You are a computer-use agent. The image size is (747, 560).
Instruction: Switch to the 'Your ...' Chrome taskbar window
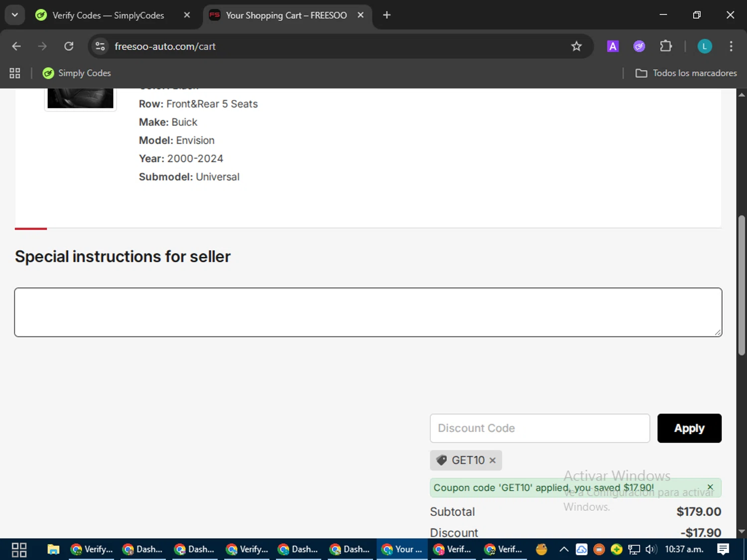tap(401, 550)
